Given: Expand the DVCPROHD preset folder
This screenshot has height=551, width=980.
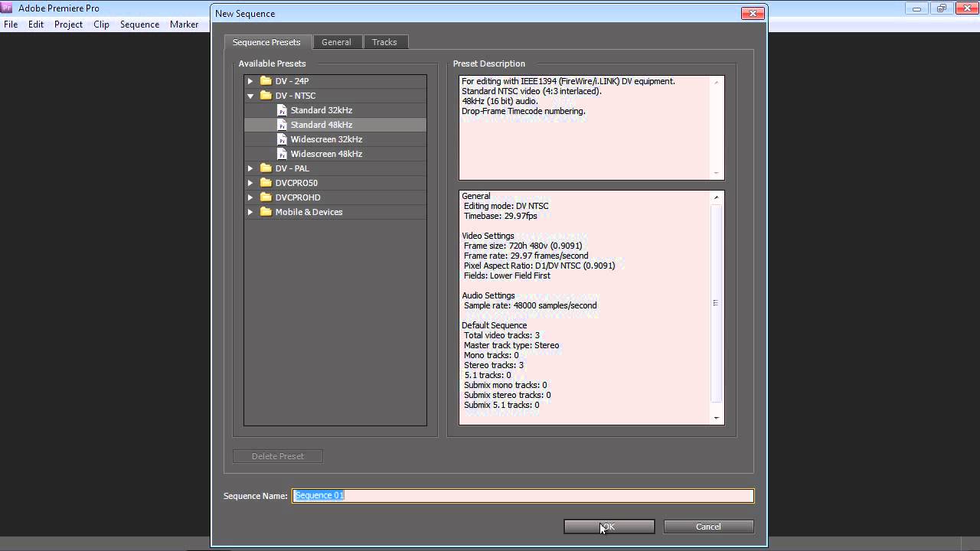Looking at the screenshot, I should tap(250, 197).
